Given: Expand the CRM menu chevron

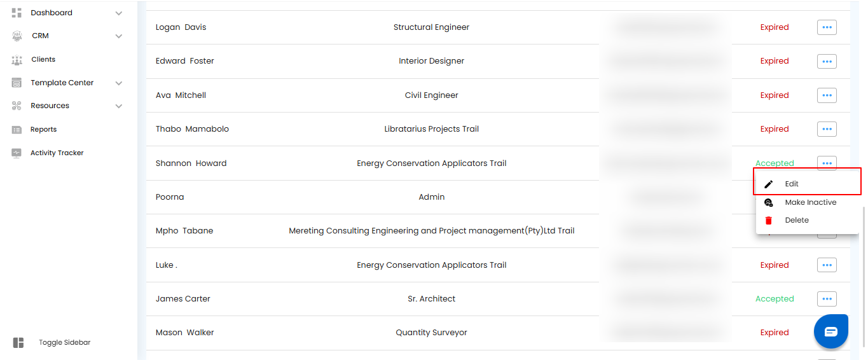Looking at the screenshot, I should click(x=119, y=36).
